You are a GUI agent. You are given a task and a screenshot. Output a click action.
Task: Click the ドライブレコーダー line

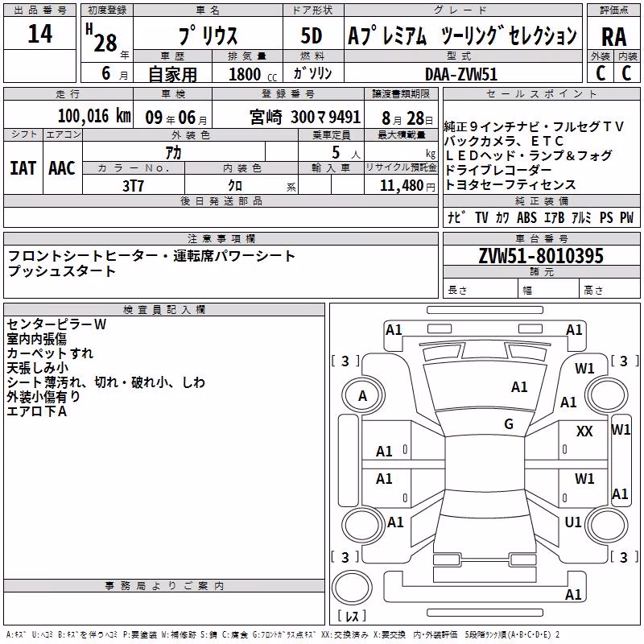[x=497, y=170]
